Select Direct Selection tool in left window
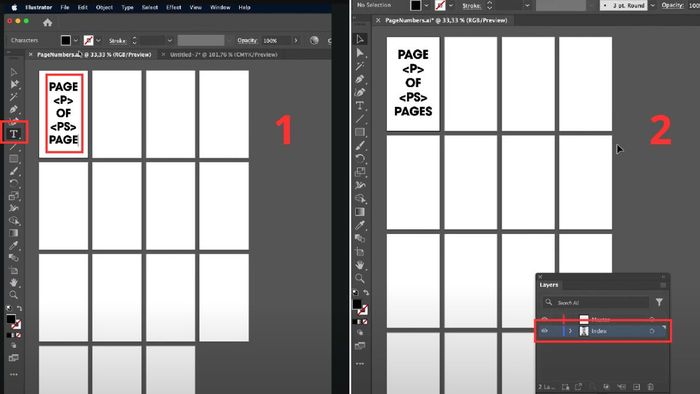700x394 pixels. [x=14, y=84]
